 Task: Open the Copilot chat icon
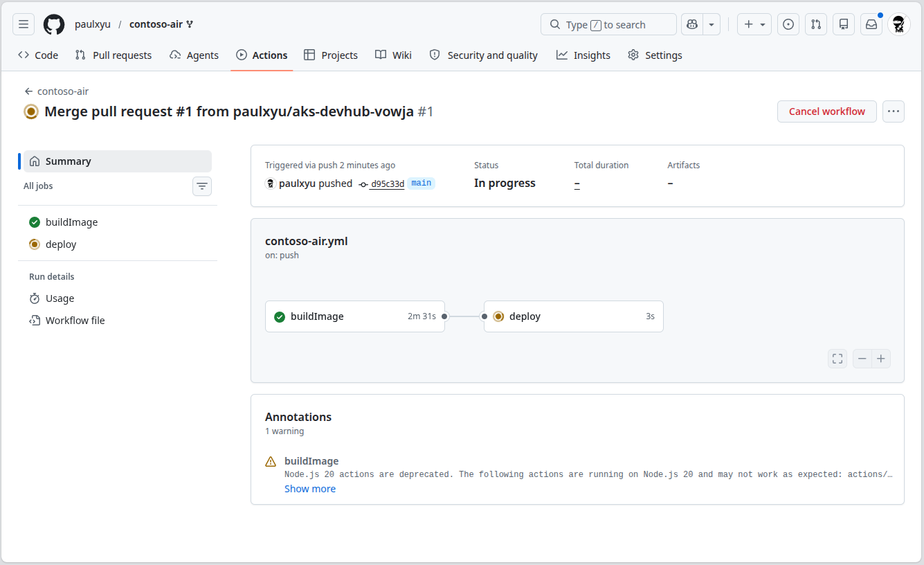coord(691,24)
